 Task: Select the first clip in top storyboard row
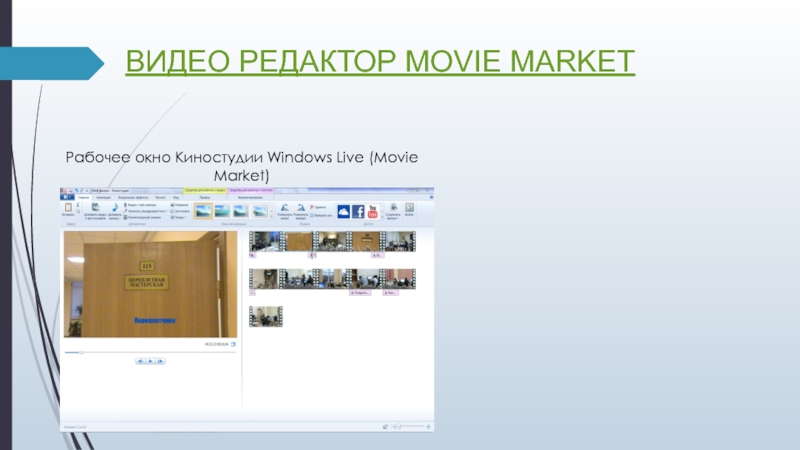click(266, 241)
